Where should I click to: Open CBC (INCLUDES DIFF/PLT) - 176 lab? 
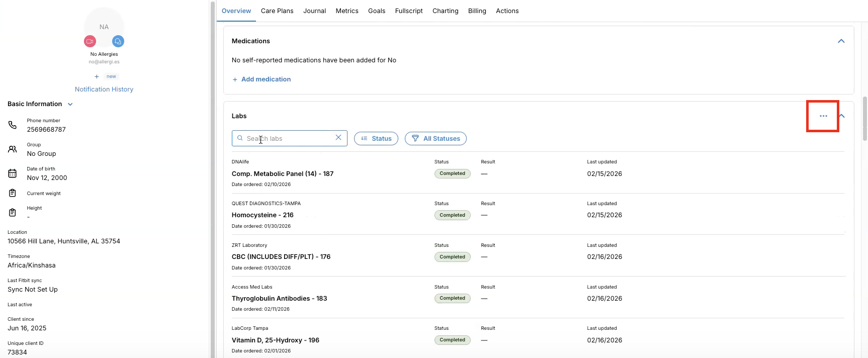click(281, 256)
